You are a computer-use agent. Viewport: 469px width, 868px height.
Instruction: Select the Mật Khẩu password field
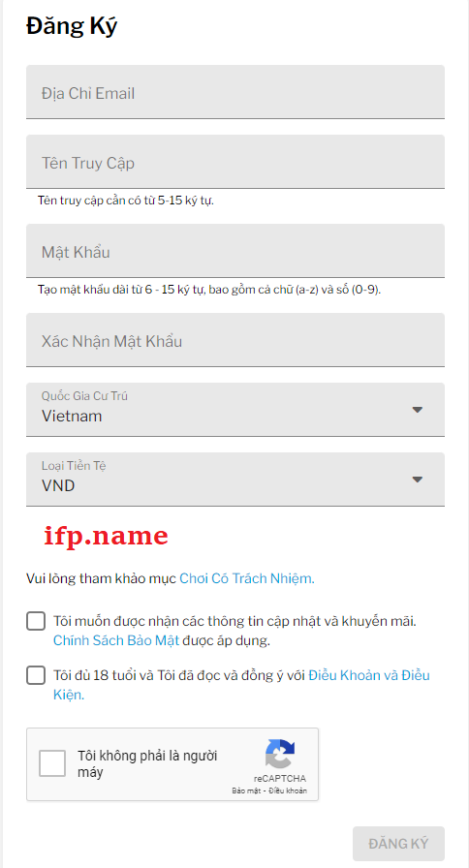coord(235,251)
